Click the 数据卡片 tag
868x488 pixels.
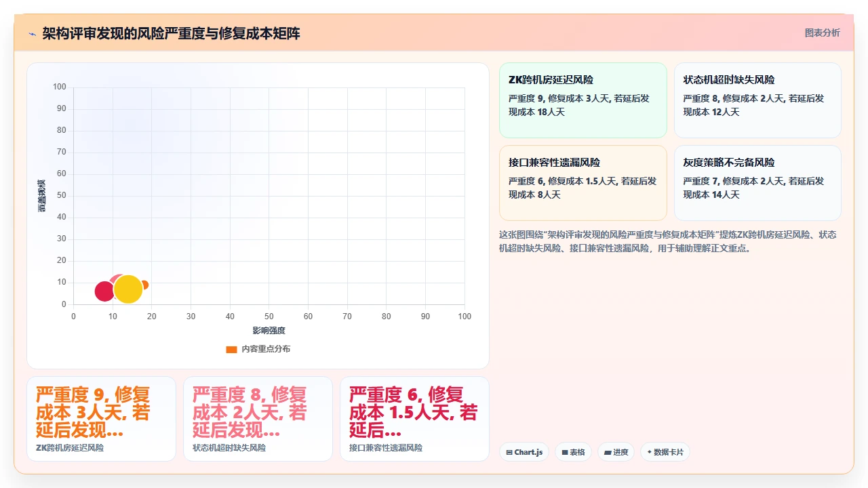[665, 452]
